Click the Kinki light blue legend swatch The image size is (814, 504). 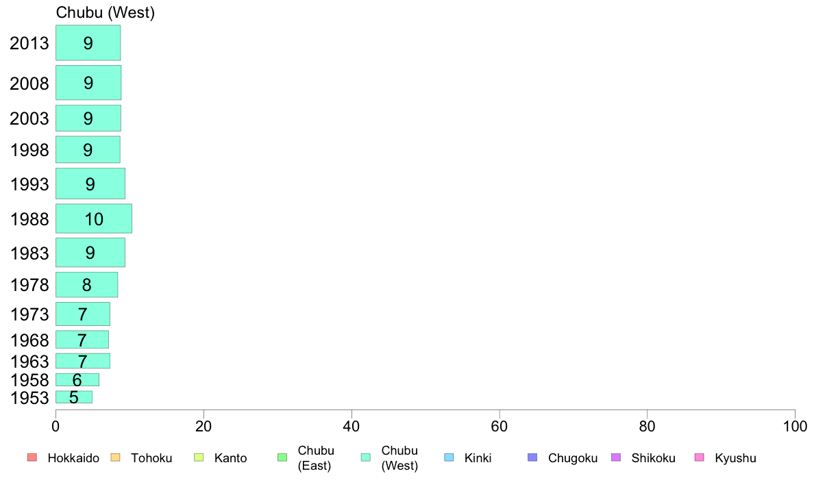coord(449,457)
